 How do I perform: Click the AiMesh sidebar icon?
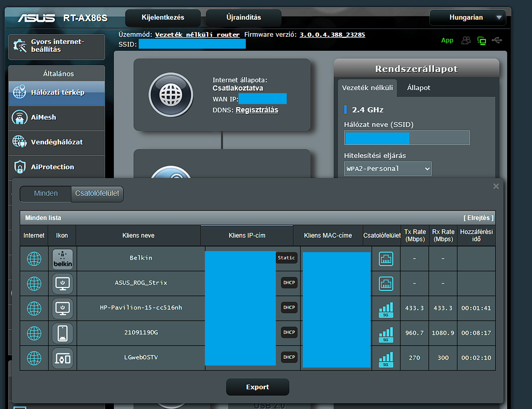click(x=19, y=117)
